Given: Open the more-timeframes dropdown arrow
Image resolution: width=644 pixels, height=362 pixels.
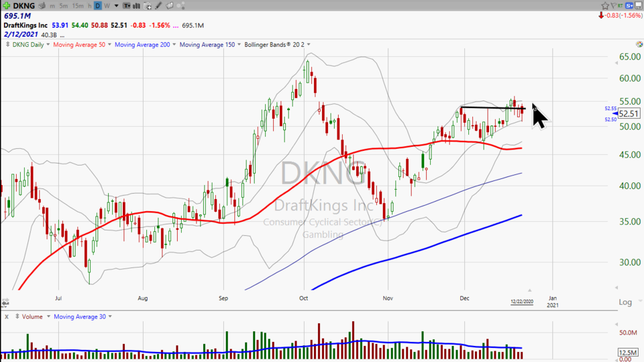Looking at the screenshot, I should tap(116, 6).
